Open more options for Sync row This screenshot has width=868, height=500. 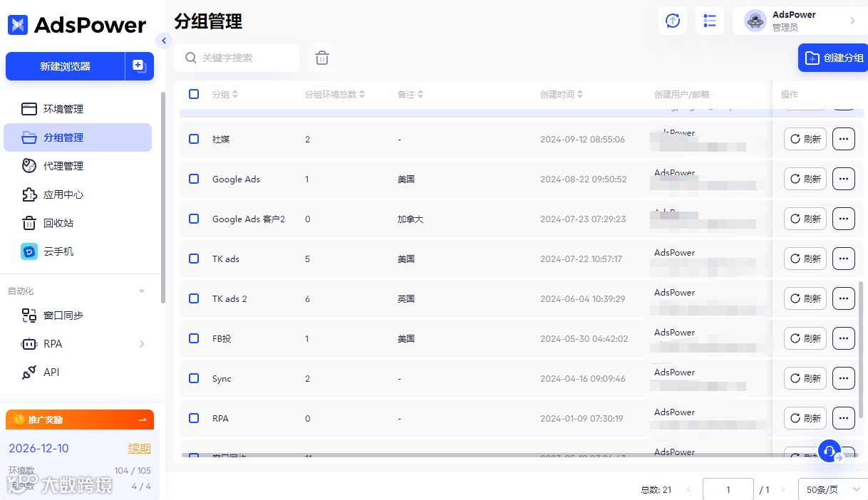click(x=844, y=378)
